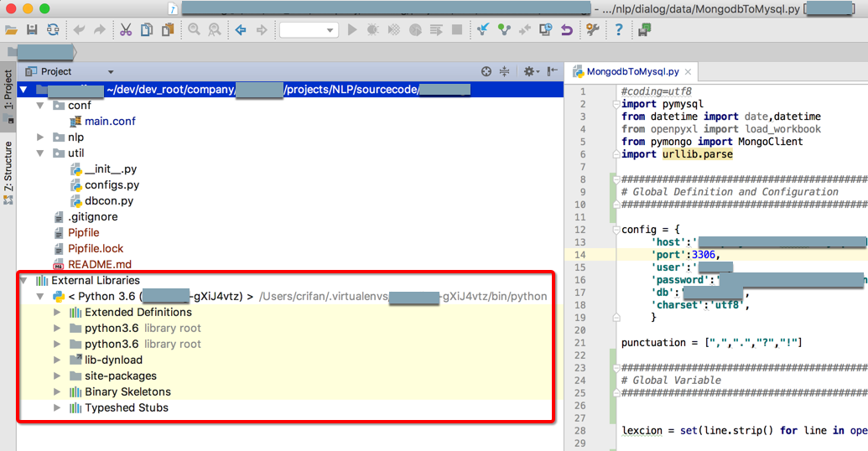Click the purple Revert arrow icon
Image resolution: width=868 pixels, height=451 pixels.
566,30
